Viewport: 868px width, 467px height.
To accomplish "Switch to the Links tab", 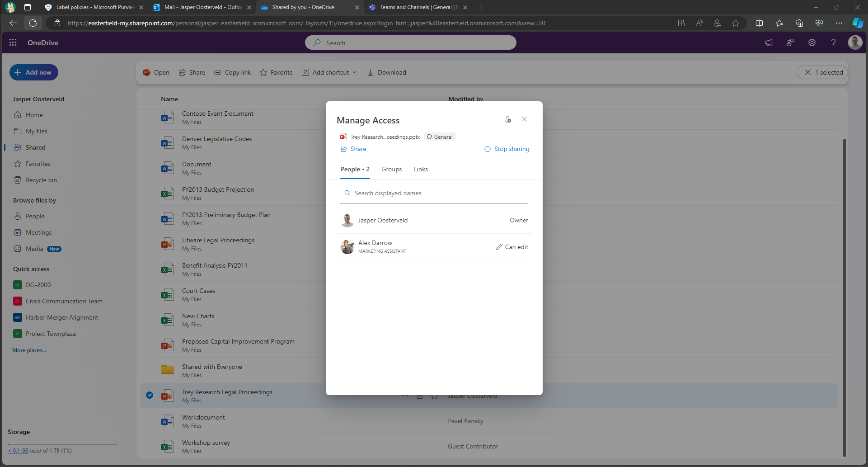I will pyautogui.click(x=421, y=169).
